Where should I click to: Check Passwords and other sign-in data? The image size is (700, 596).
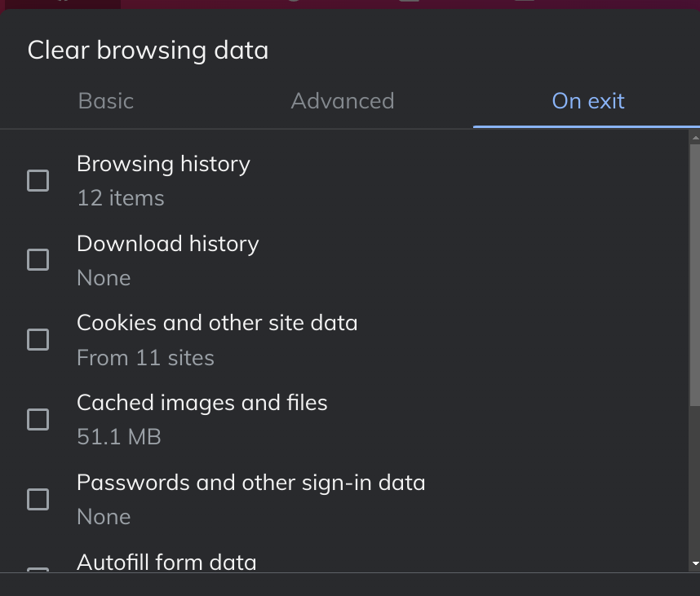[x=38, y=499]
